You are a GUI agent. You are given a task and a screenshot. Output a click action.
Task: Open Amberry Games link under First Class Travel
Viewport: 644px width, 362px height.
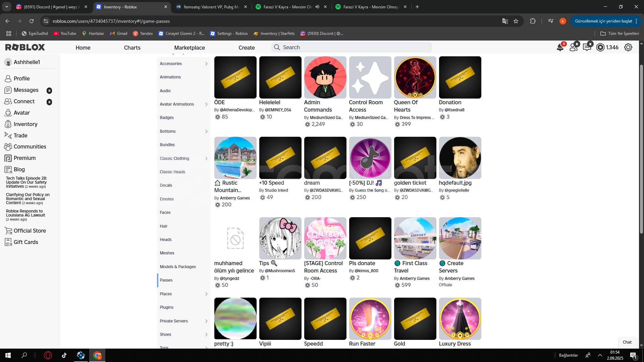415,279
